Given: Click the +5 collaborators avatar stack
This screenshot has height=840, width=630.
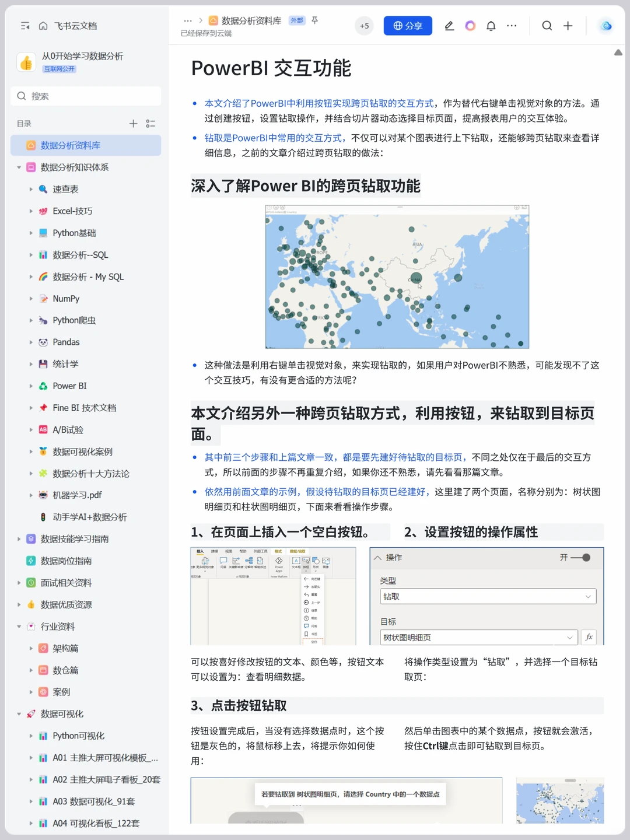Looking at the screenshot, I should click(x=364, y=26).
